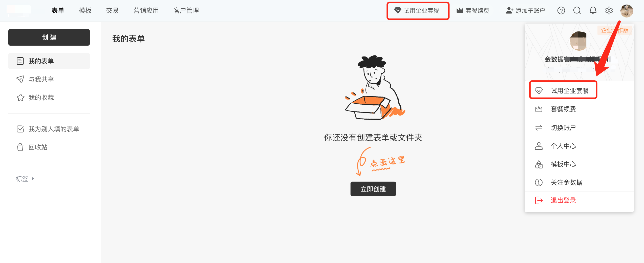Viewport: 644px width, 263px height.
Task: Open the settings gear icon
Action: click(x=609, y=11)
